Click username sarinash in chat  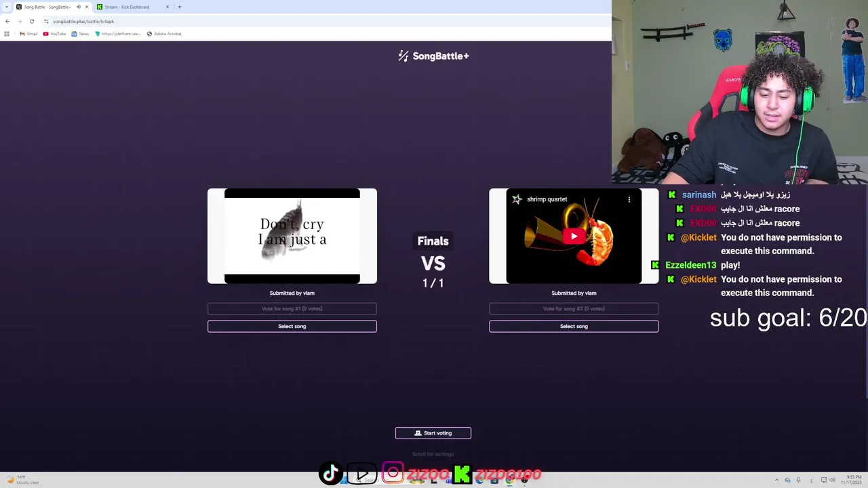699,195
